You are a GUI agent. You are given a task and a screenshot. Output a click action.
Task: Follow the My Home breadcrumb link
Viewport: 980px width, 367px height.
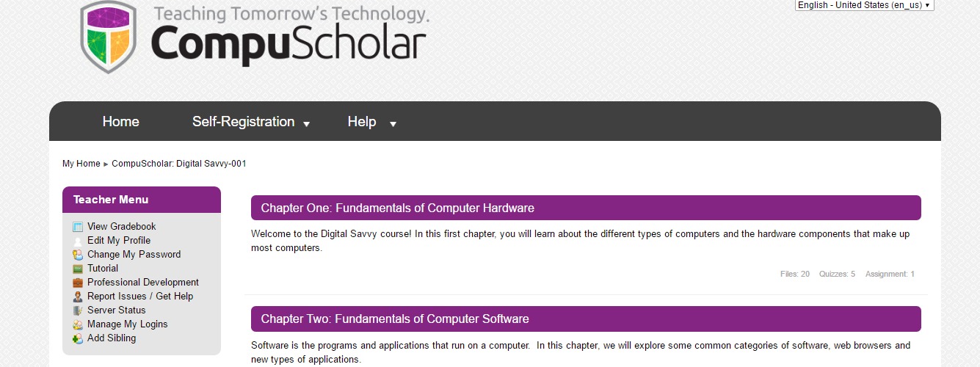click(81, 164)
